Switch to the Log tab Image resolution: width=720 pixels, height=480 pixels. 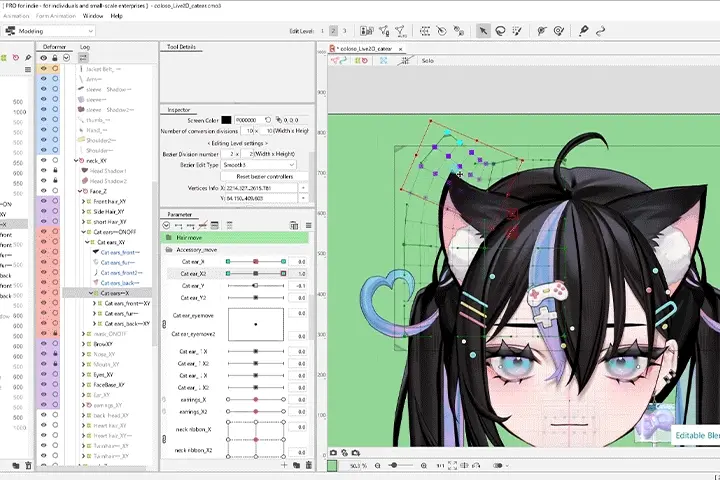pyautogui.click(x=85, y=47)
